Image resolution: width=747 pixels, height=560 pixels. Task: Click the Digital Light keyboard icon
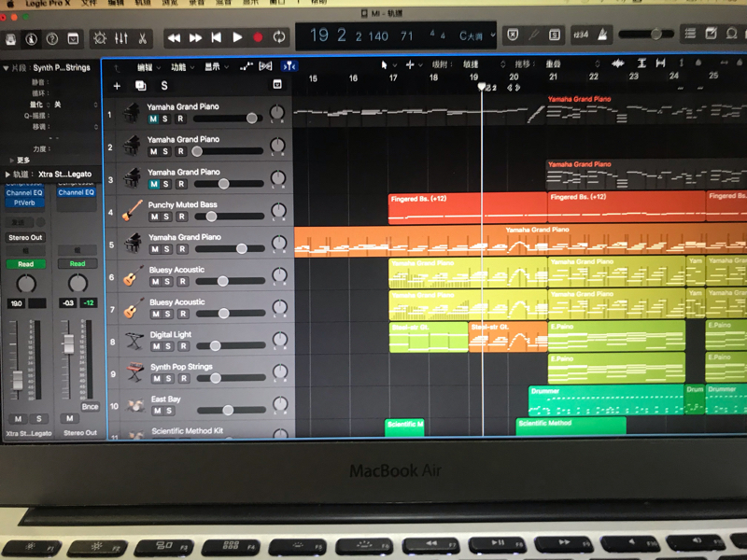(134, 342)
